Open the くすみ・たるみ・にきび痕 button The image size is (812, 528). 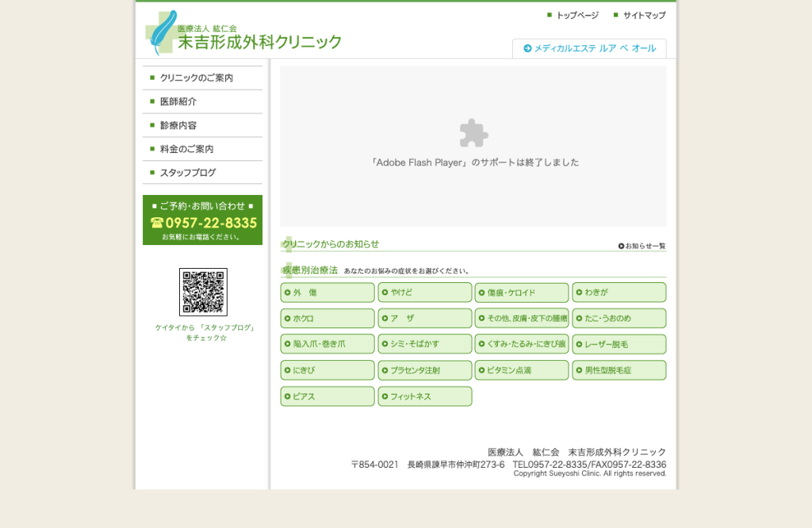coord(522,344)
